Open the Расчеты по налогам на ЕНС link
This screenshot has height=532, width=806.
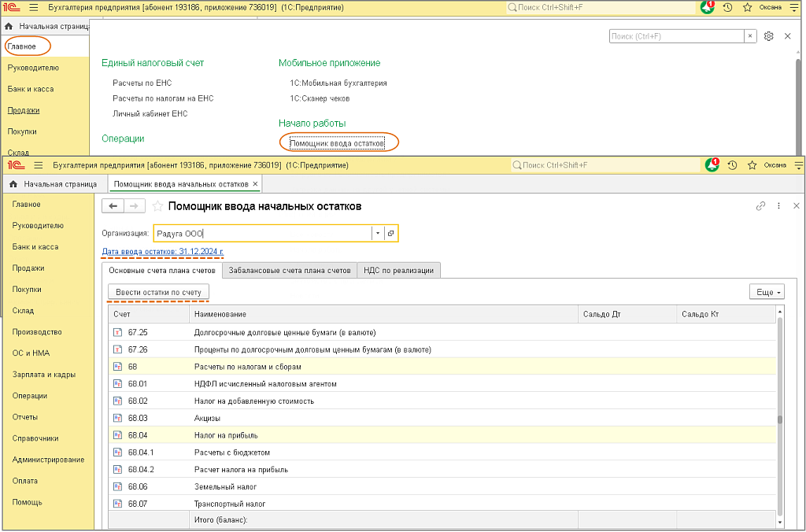(163, 98)
